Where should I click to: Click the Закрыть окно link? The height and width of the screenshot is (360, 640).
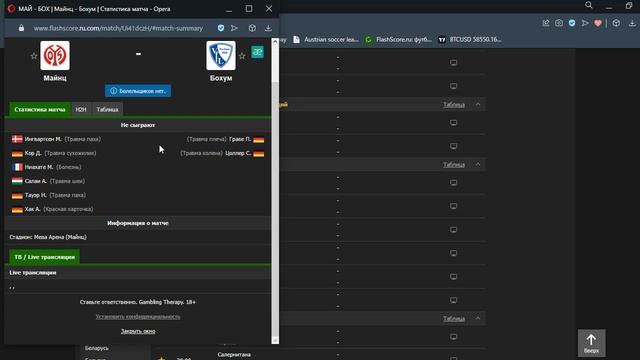[x=138, y=331]
